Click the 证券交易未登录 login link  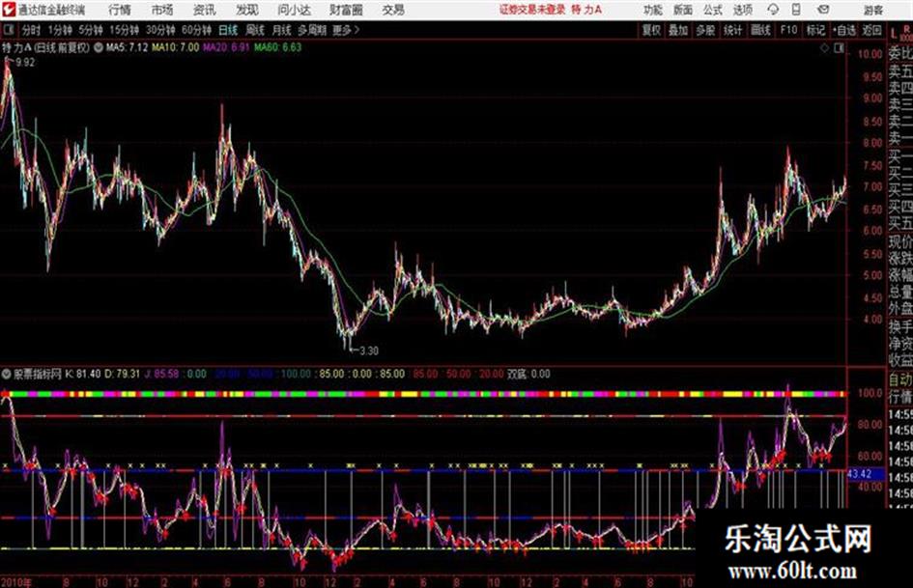pyautogui.click(x=532, y=10)
